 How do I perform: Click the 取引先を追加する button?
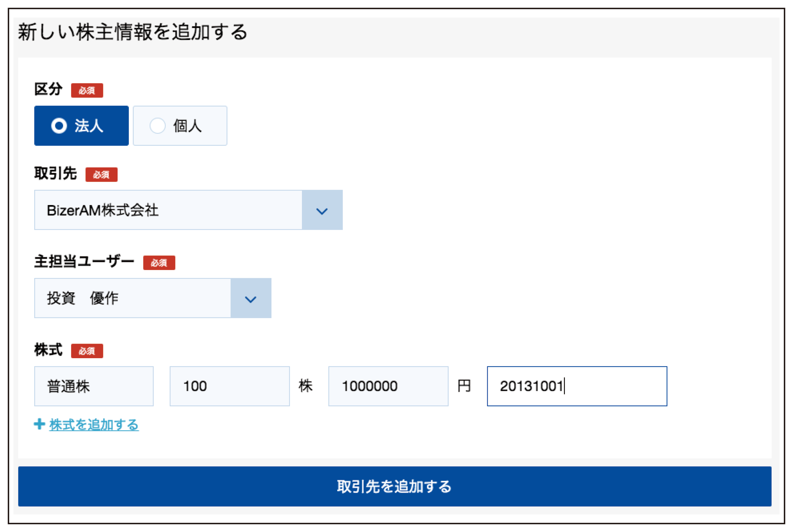pos(395,487)
